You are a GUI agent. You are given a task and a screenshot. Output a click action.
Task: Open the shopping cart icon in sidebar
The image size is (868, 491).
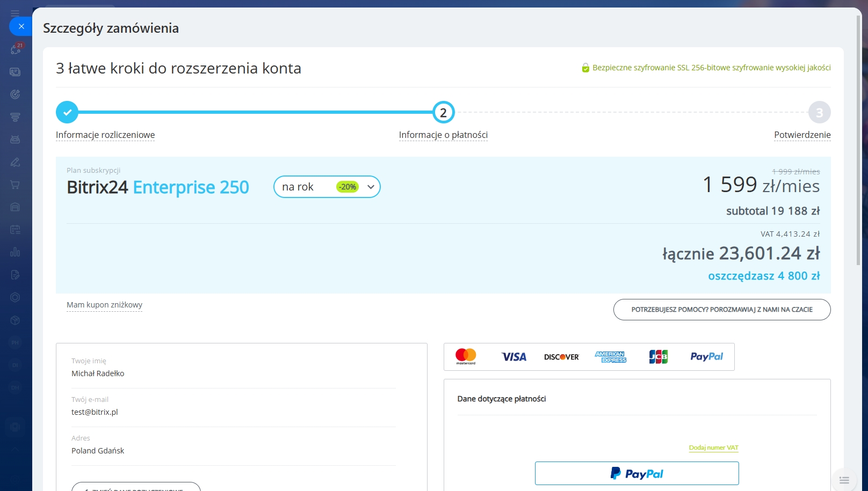click(x=15, y=185)
